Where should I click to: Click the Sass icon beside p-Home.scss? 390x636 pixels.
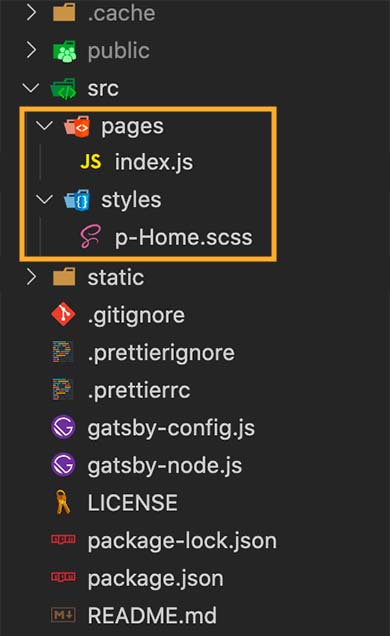(90, 236)
